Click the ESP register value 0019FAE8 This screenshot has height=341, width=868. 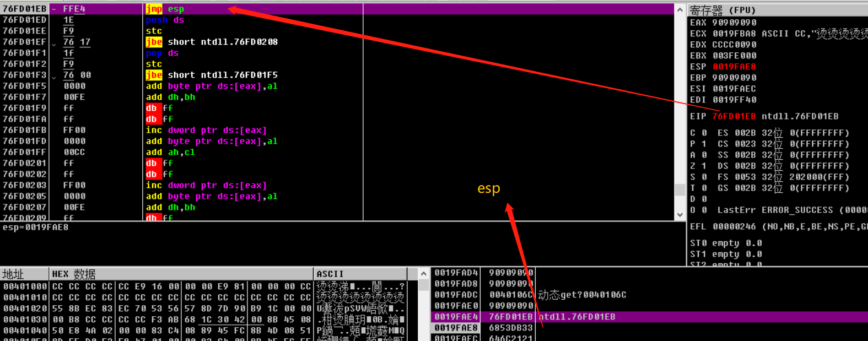point(734,67)
